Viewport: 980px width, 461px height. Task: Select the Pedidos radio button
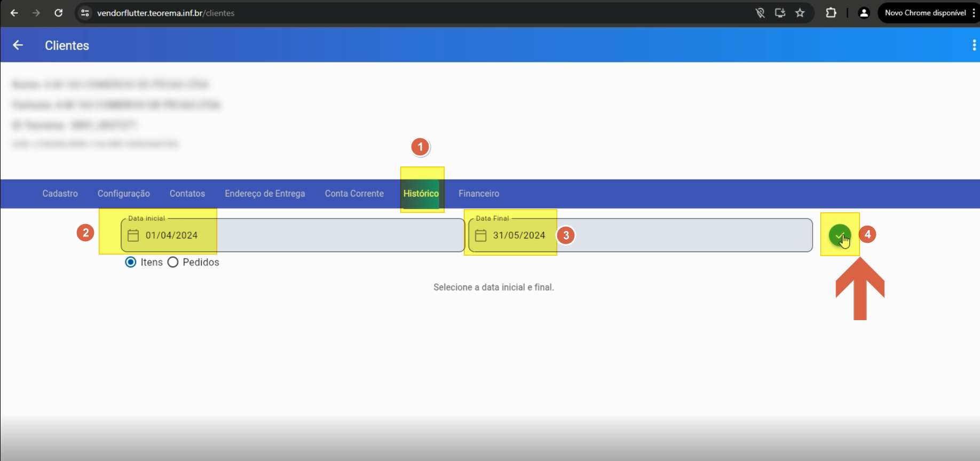(173, 262)
